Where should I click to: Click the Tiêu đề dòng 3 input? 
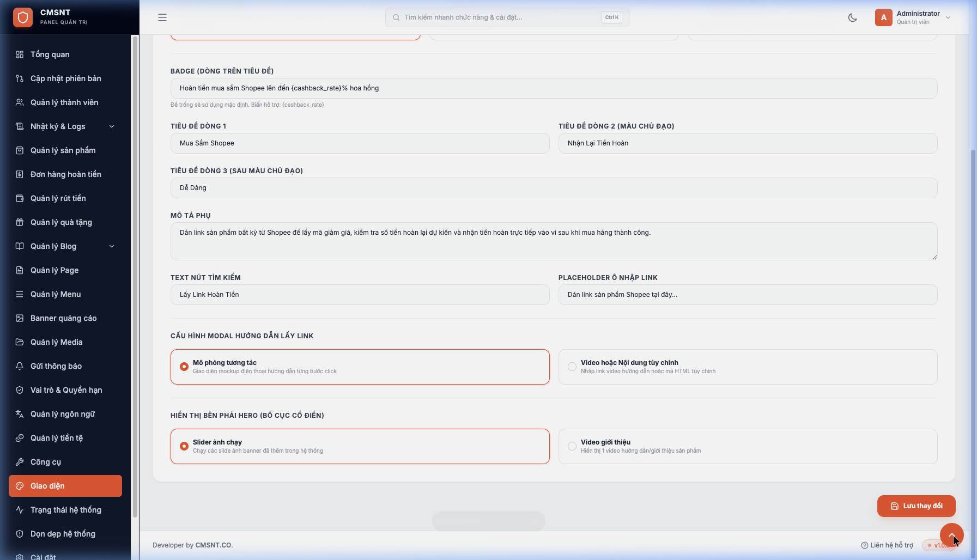pyautogui.click(x=554, y=188)
